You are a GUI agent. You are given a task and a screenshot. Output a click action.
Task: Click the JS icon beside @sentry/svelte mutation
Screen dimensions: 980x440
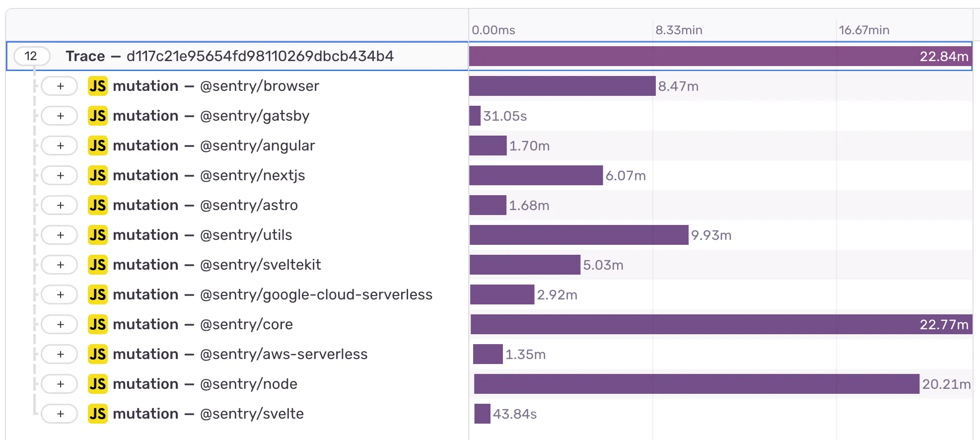[x=97, y=414]
